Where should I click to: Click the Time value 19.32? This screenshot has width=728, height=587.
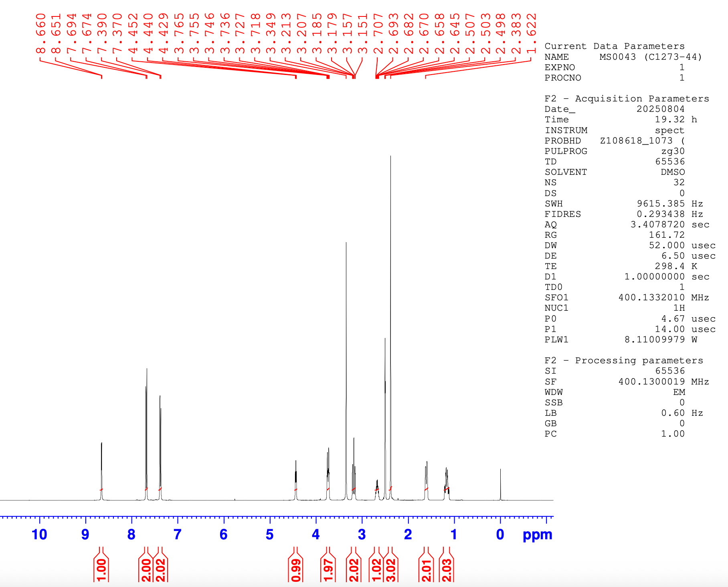669,119
